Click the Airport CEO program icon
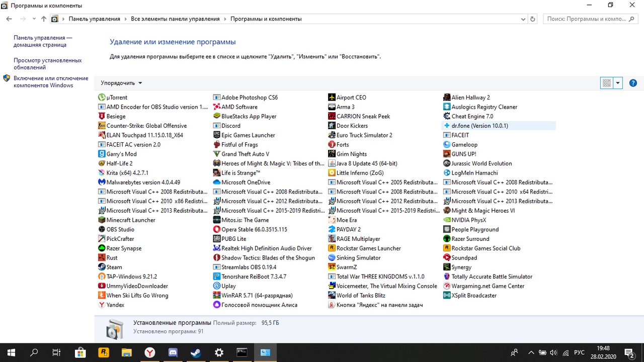Image resolution: width=644 pixels, height=362 pixels. tap(332, 98)
